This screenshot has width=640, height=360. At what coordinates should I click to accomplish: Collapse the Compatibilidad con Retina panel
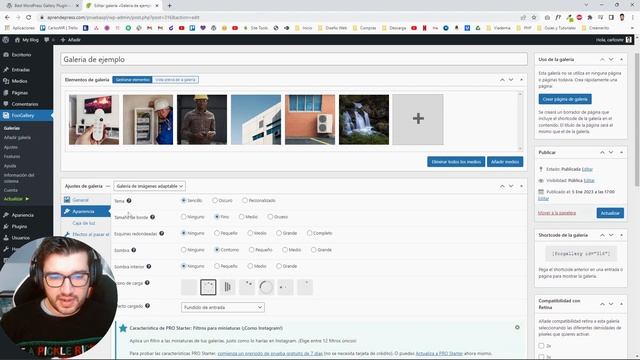(621, 304)
